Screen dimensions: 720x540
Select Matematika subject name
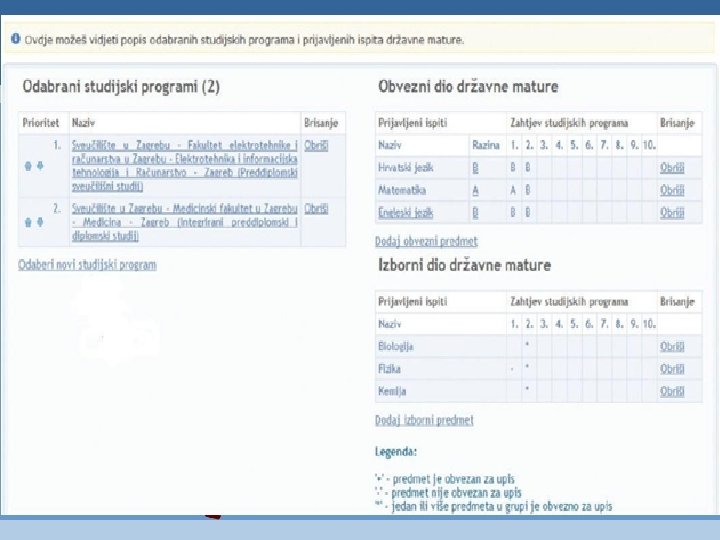pos(402,191)
